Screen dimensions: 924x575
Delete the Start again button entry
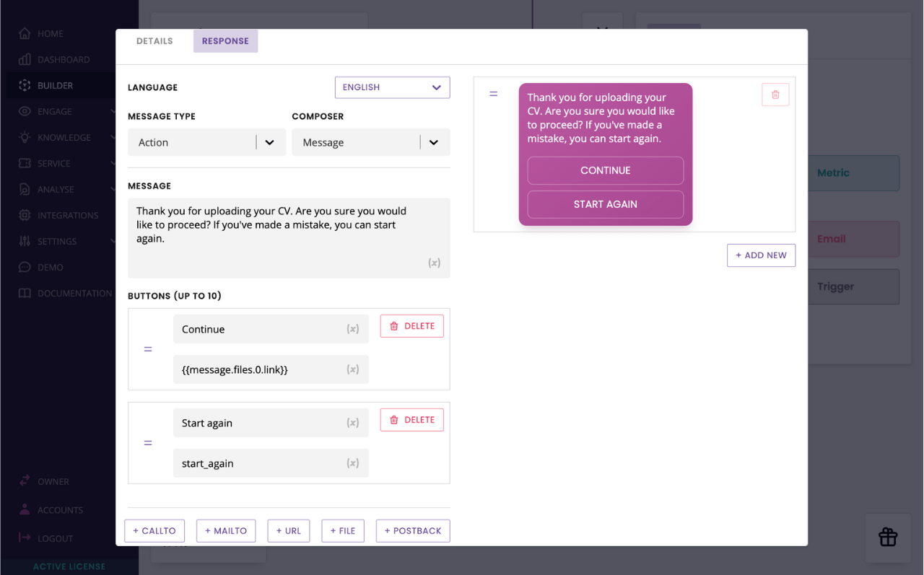[x=411, y=420]
